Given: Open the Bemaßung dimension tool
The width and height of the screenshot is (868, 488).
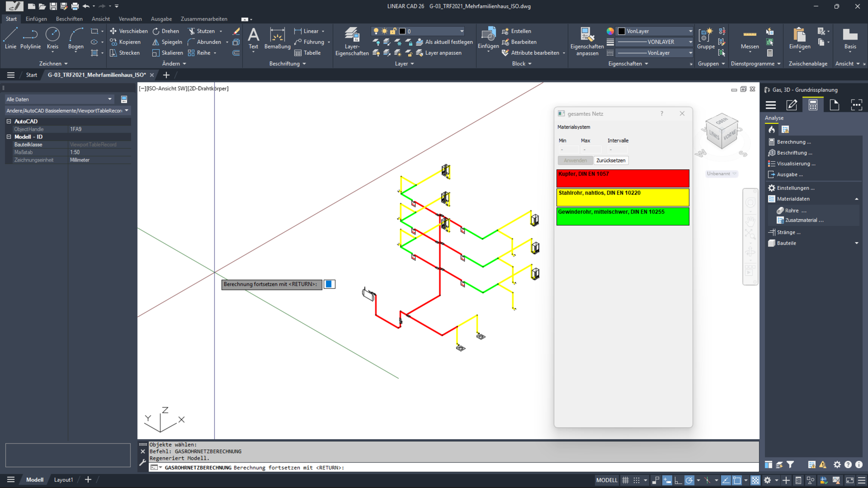Looking at the screenshot, I should (x=277, y=39).
